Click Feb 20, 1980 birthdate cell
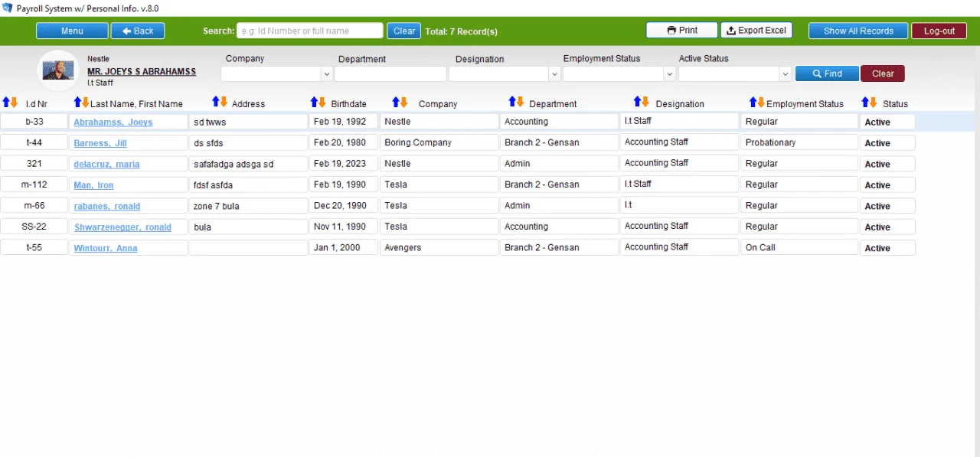 point(343,142)
